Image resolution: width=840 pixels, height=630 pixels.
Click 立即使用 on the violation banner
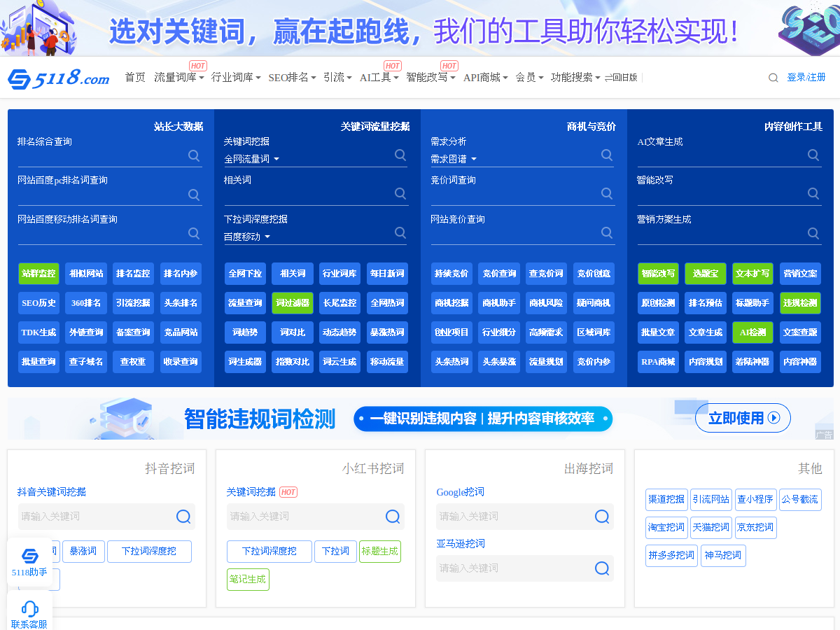click(743, 418)
